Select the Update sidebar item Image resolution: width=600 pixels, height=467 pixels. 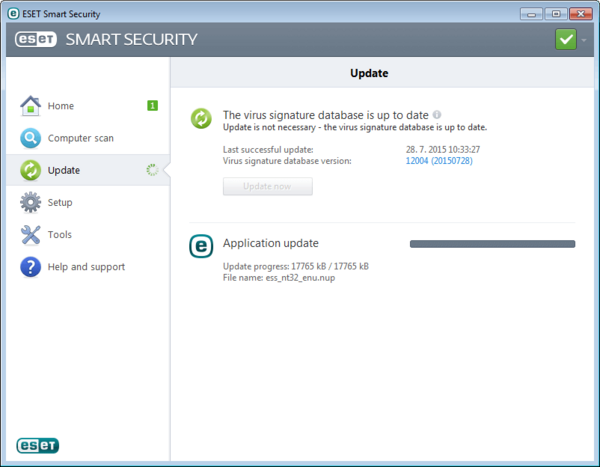pos(88,170)
